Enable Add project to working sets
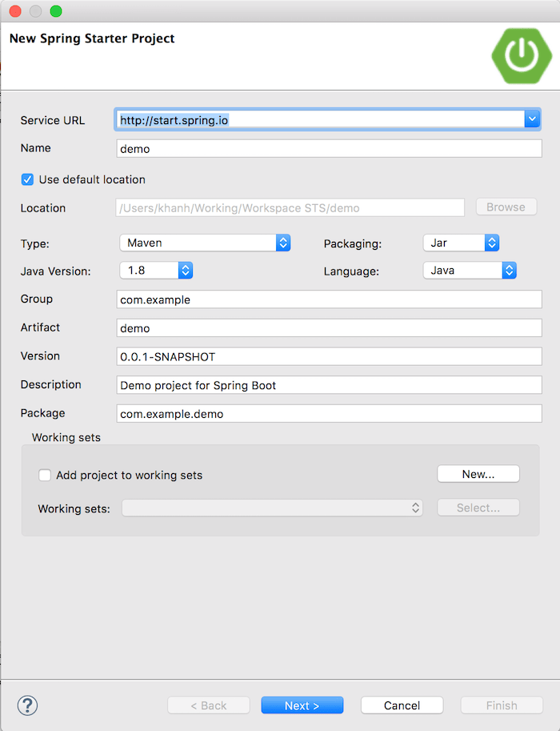This screenshot has height=731, width=560. pos(45,475)
